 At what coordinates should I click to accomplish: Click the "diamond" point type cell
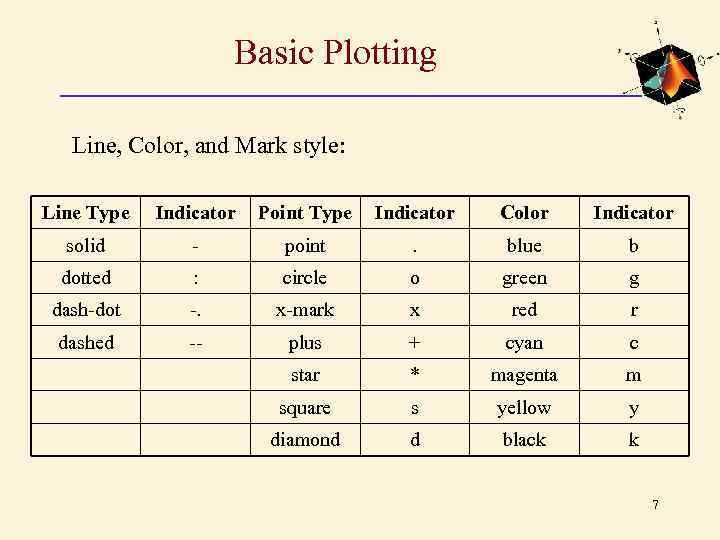(305, 440)
